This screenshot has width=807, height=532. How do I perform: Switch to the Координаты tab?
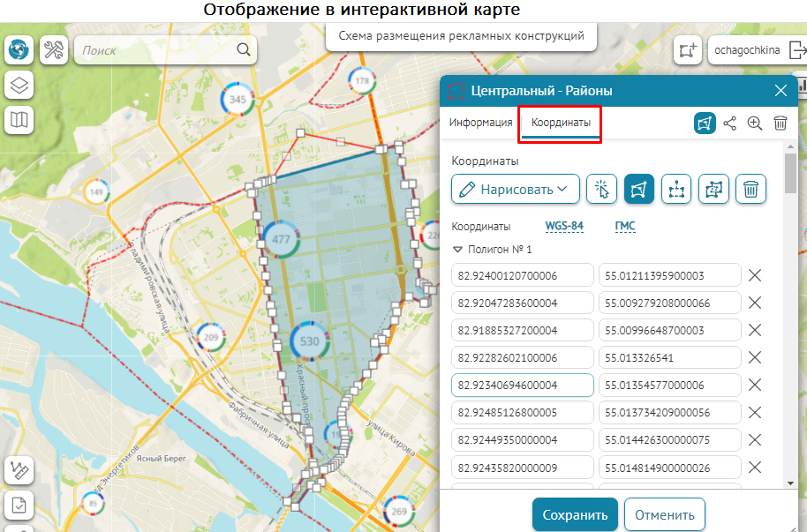coord(560,123)
